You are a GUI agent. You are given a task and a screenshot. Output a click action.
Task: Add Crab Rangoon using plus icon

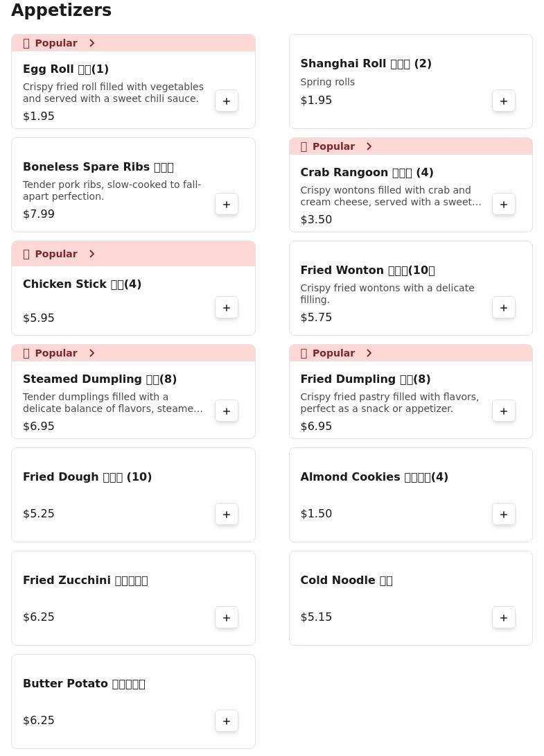504,205
